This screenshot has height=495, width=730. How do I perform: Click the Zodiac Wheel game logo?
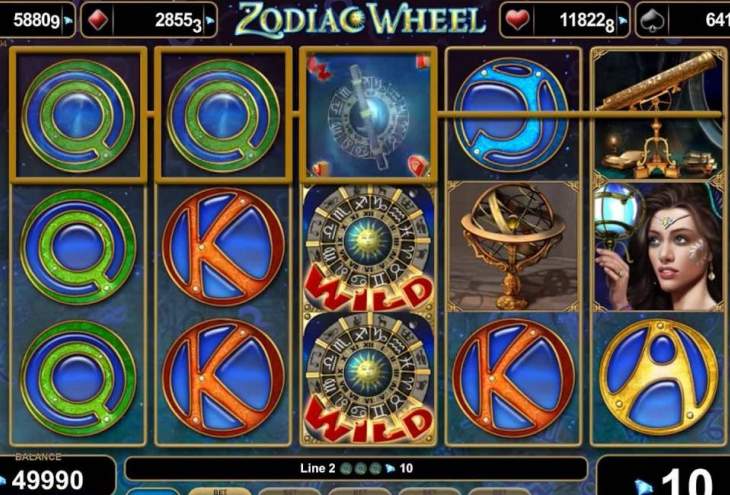[x=358, y=20]
